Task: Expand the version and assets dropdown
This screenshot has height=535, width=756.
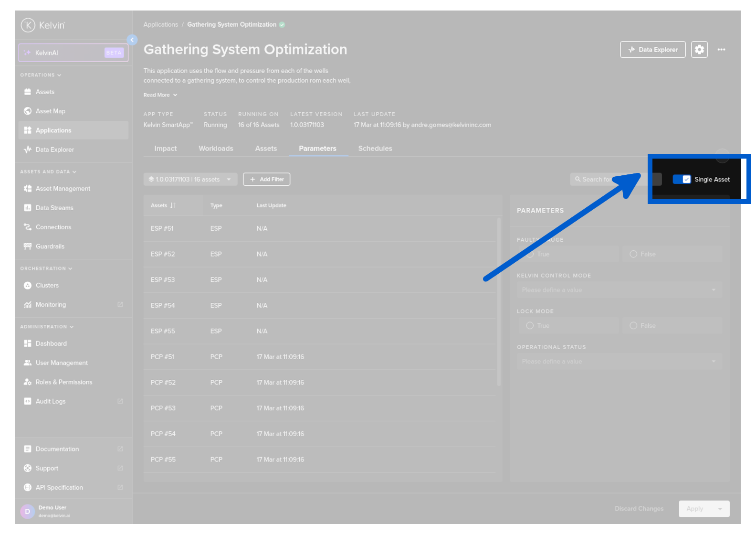Action: [190, 180]
